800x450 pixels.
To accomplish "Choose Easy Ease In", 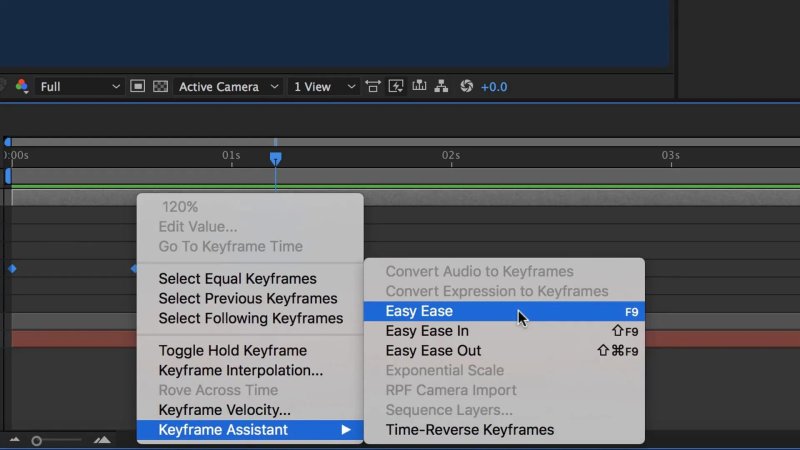I will 504,331.
